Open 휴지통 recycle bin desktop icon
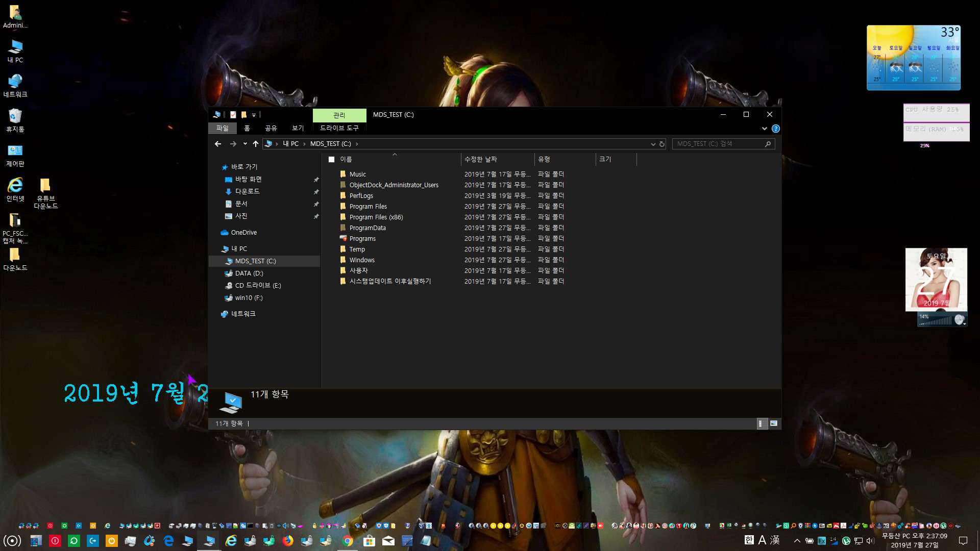Viewport: 980px width, 551px height. [15, 120]
